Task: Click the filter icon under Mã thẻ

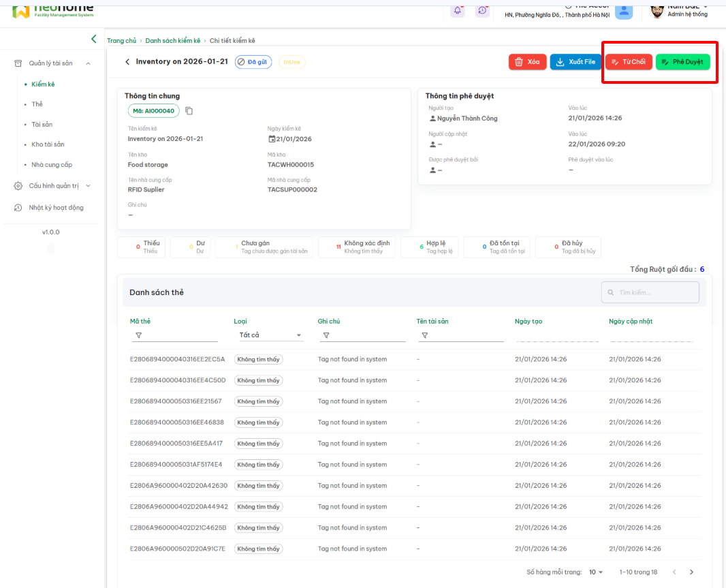Action: coord(139,335)
